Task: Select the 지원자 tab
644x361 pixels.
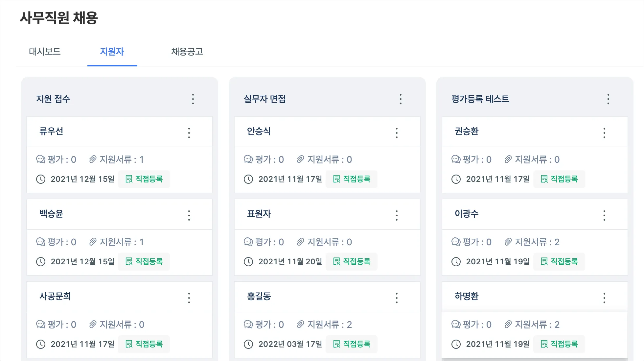Action: click(x=112, y=52)
